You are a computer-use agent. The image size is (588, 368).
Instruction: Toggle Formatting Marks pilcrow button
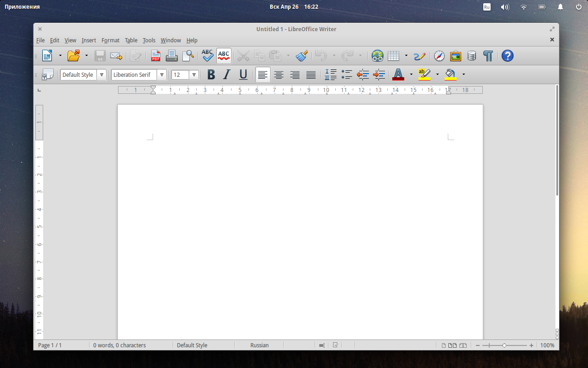[x=488, y=56]
